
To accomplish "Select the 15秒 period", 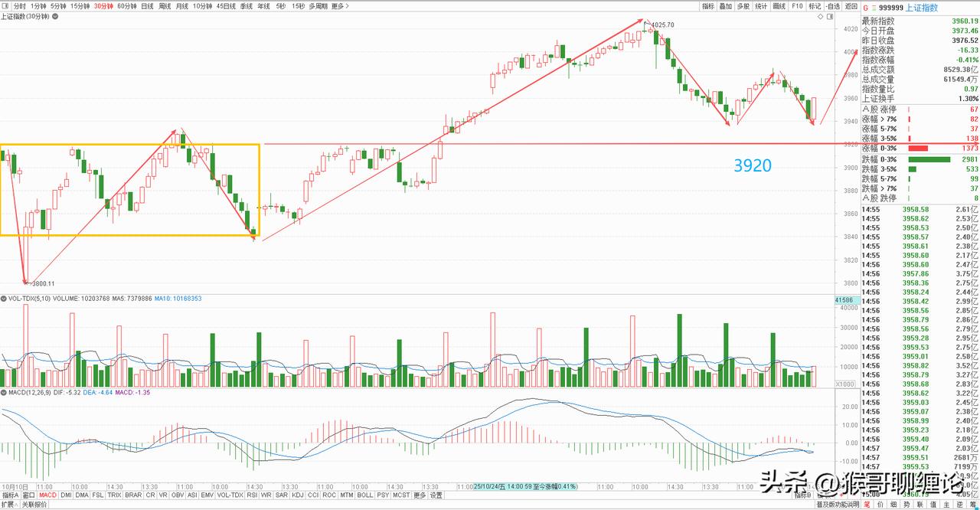I will tap(298, 5).
